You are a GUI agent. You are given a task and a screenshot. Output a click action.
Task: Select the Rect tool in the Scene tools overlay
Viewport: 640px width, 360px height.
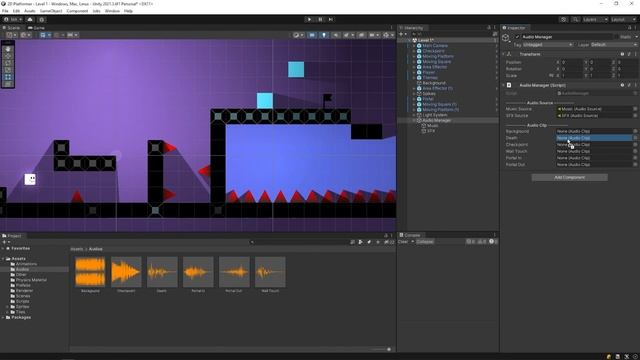[8, 77]
